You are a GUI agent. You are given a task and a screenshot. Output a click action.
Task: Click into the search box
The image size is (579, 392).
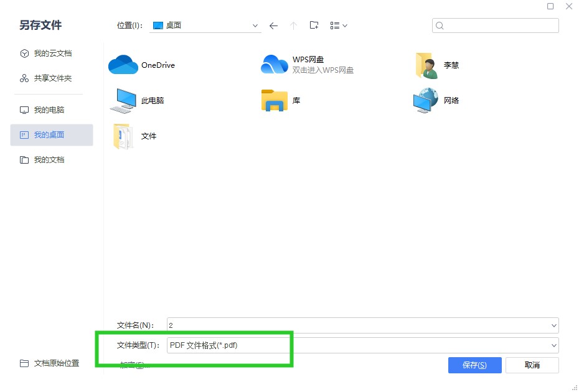pos(495,26)
